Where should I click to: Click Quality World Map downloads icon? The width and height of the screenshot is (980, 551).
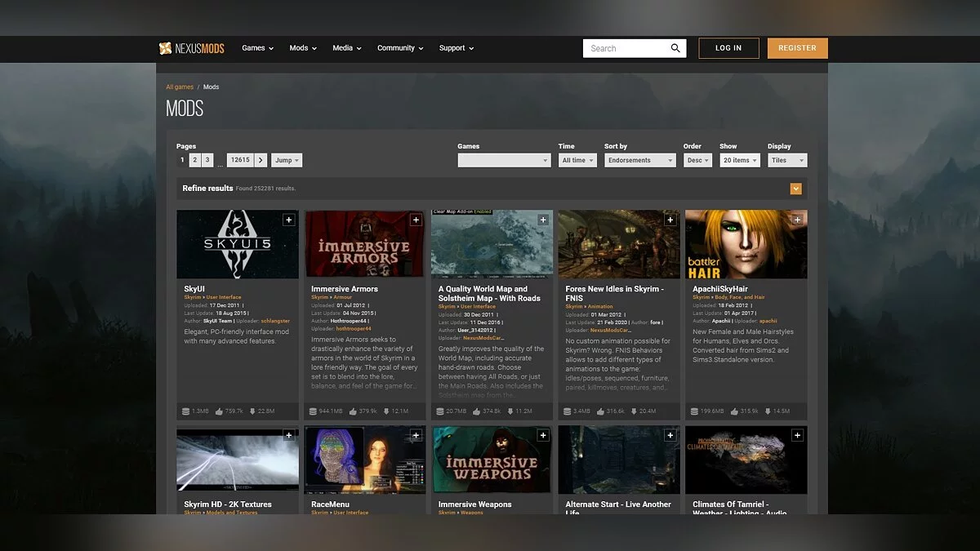509,411
